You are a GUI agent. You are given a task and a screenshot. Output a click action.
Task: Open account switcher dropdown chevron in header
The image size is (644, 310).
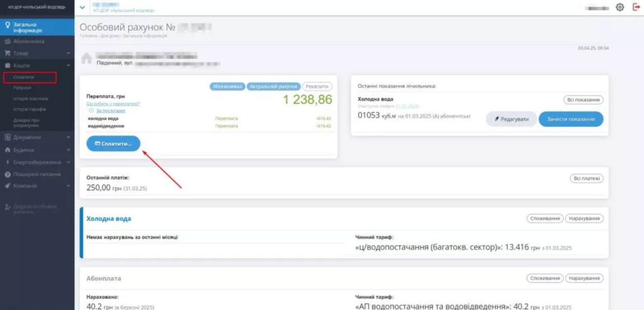82,8
